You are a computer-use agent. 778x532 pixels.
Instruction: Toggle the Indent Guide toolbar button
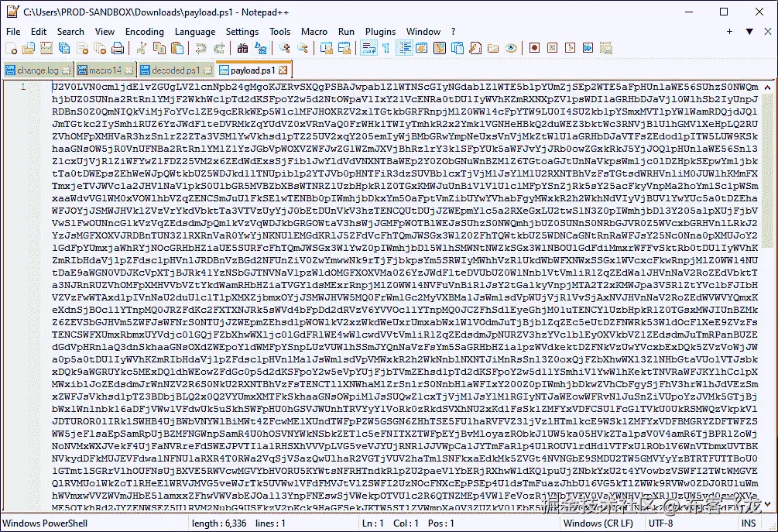(x=404, y=48)
